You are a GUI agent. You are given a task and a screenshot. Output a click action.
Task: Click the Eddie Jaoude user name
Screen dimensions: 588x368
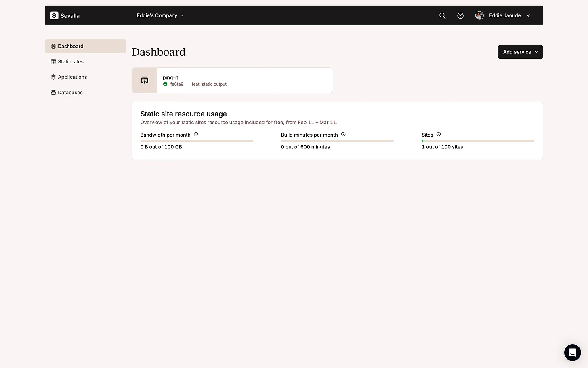505,15
